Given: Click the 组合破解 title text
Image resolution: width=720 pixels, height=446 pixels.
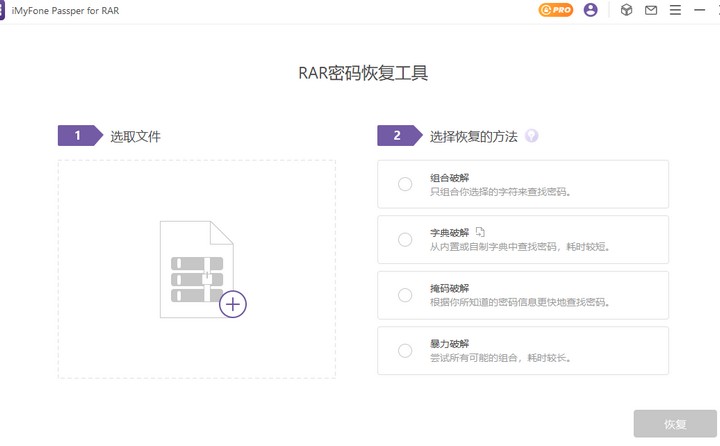Looking at the screenshot, I should tap(450, 178).
